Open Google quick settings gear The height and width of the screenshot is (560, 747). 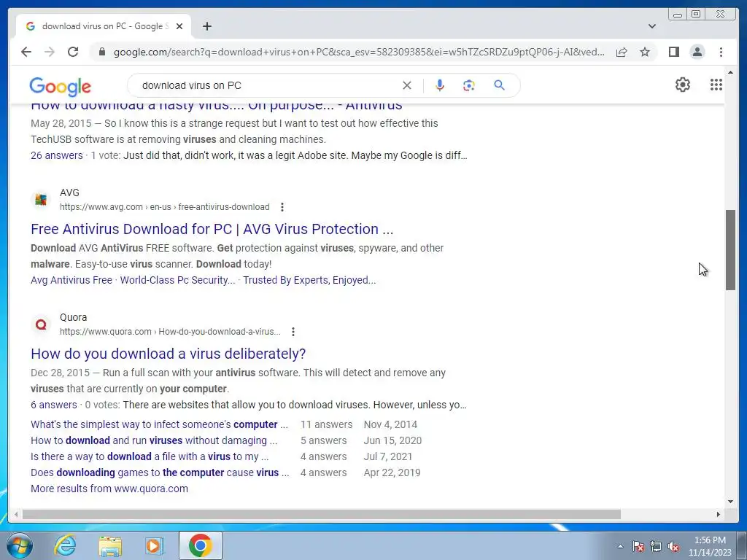coord(683,85)
